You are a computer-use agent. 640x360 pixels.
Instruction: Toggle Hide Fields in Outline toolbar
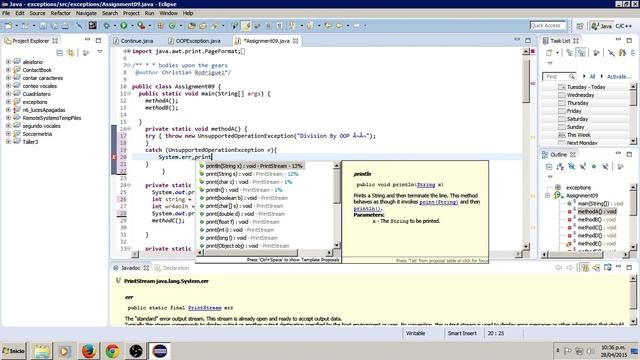click(571, 167)
